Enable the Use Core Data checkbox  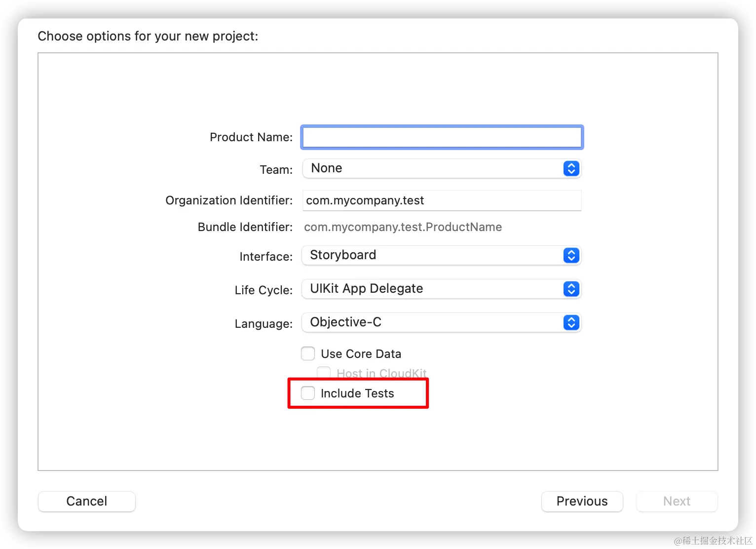(x=308, y=353)
